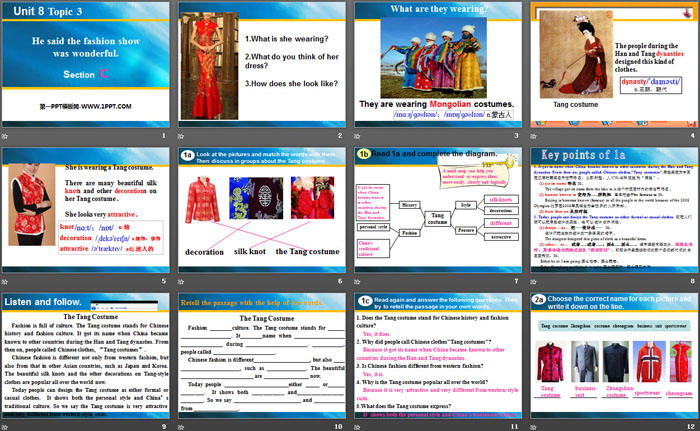Click the animation star icon under slide 8
Screen dimensions: 700x431
pos(535,282)
